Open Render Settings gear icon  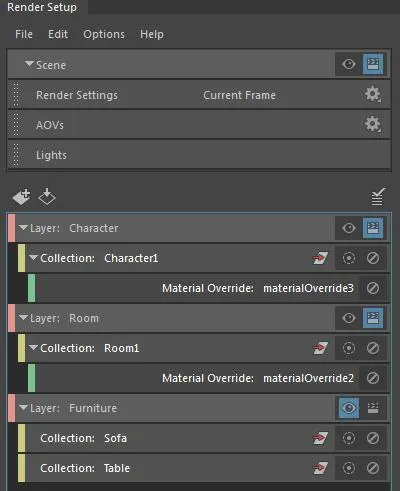click(373, 95)
